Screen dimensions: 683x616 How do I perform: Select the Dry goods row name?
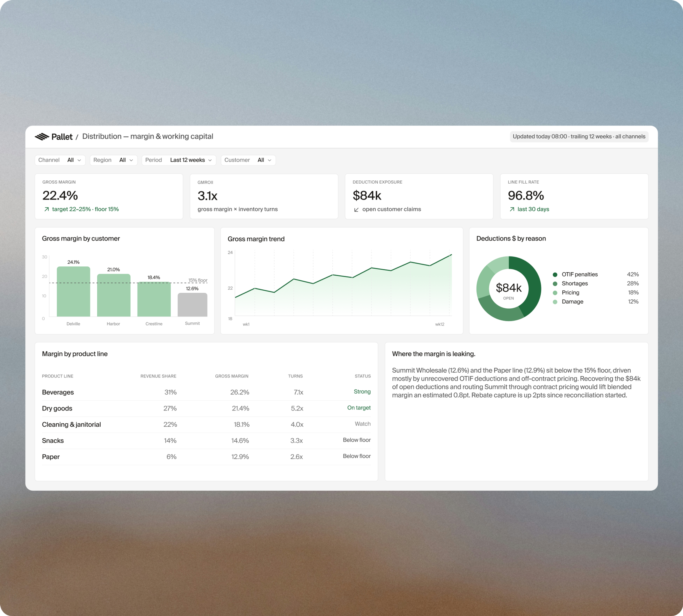tap(57, 409)
